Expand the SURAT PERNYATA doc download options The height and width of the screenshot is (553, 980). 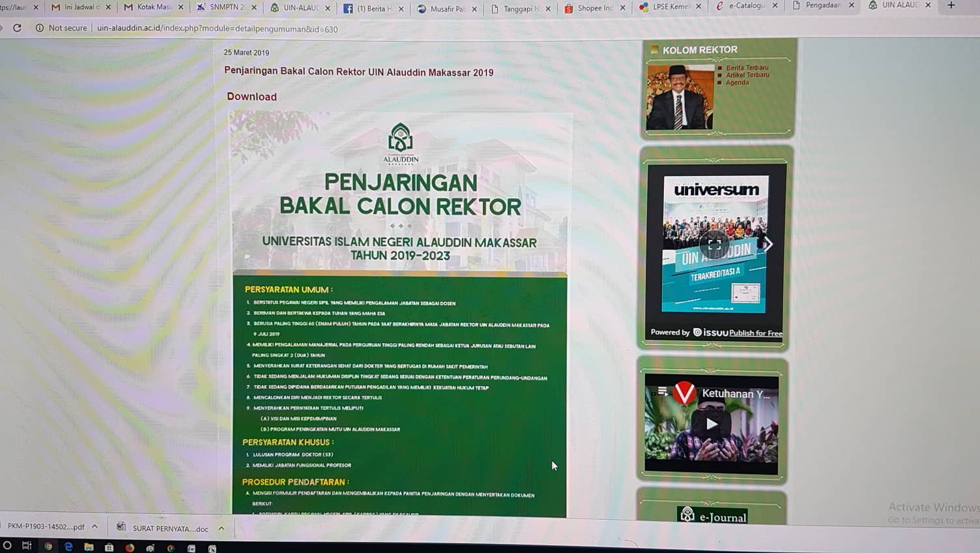pos(220,529)
